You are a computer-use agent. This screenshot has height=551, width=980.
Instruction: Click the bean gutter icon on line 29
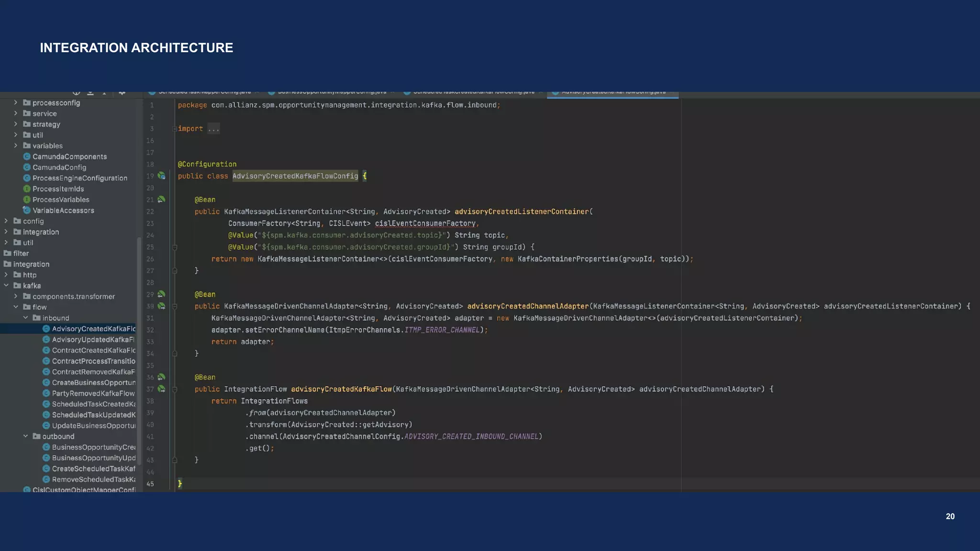tap(162, 294)
